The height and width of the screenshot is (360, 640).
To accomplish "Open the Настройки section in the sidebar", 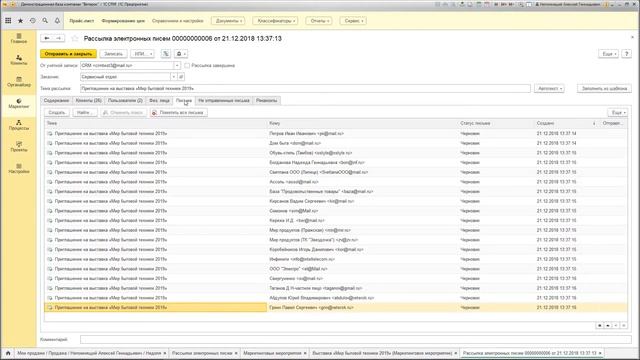I will 19,168.
